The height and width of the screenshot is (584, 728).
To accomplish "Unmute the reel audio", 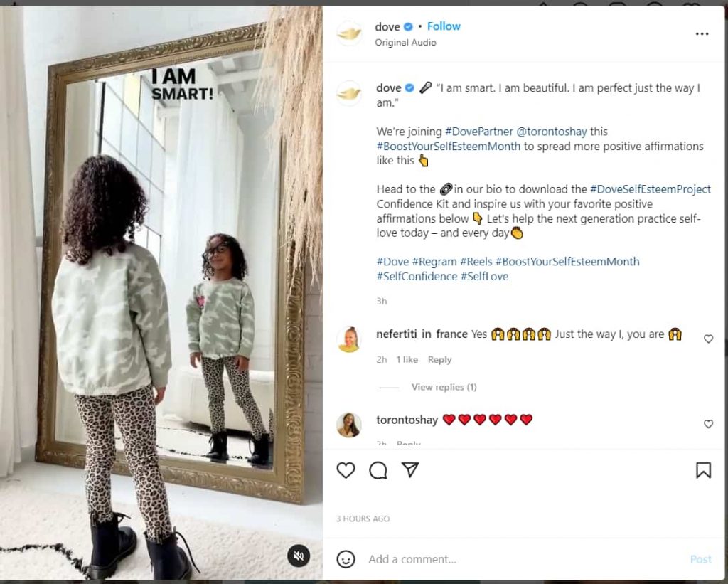I will point(299,556).
